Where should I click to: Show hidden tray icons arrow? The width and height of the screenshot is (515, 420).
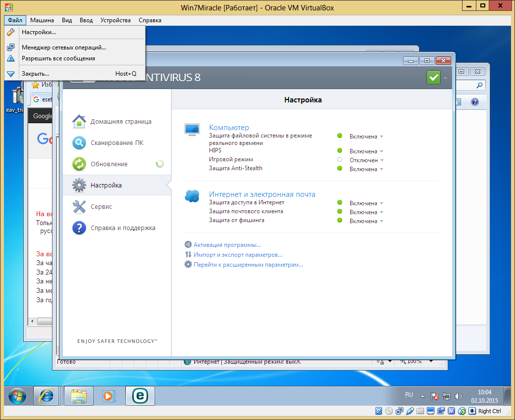pyautogui.click(x=423, y=396)
